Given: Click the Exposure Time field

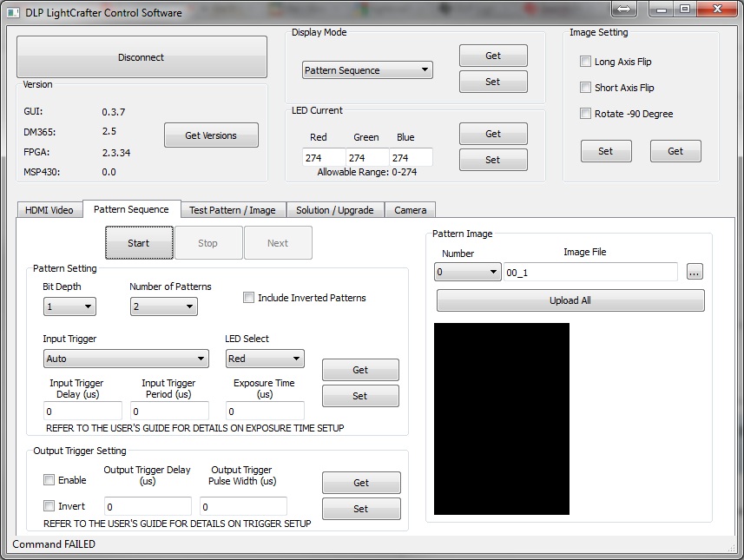Looking at the screenshot, I should click(265, 411).
